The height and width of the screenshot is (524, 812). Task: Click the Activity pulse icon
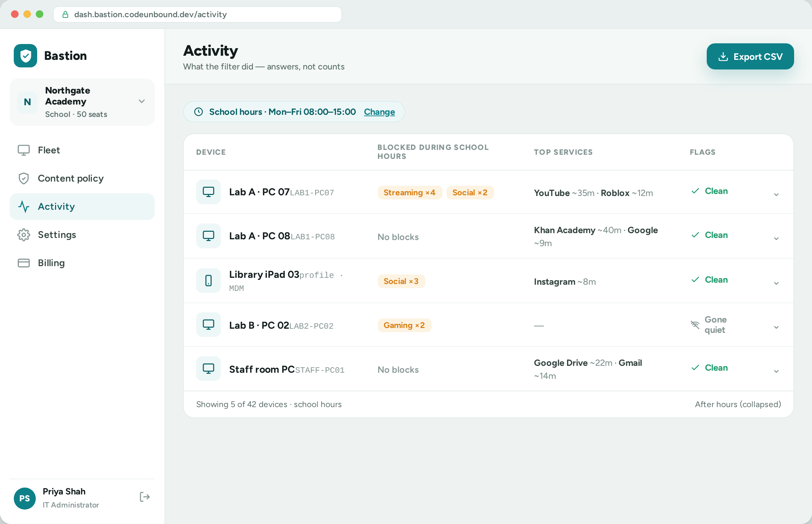[x=24, y=207]
